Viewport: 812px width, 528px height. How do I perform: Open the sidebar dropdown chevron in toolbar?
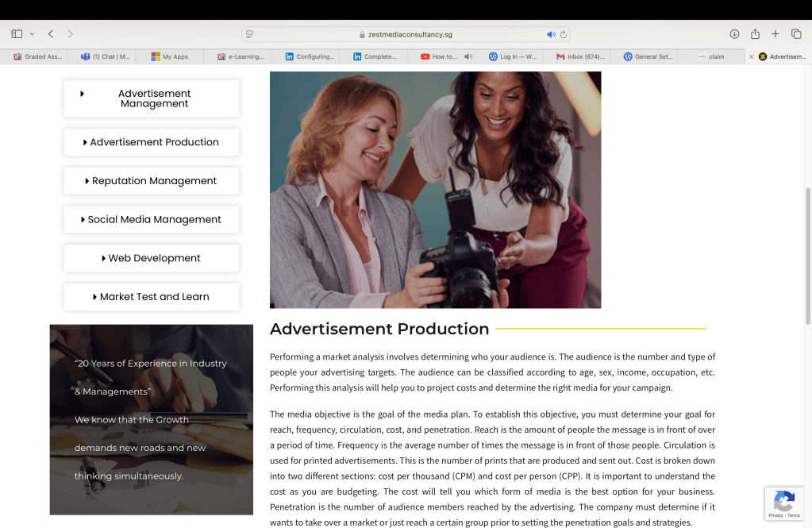[x=32, y=34]
